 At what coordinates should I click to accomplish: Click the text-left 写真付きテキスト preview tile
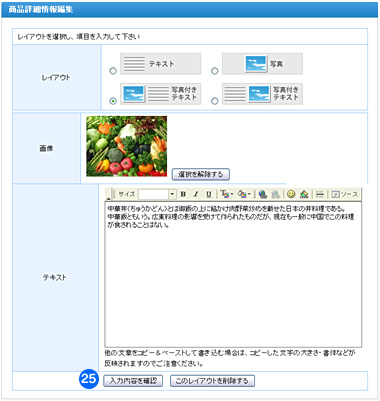262,94
